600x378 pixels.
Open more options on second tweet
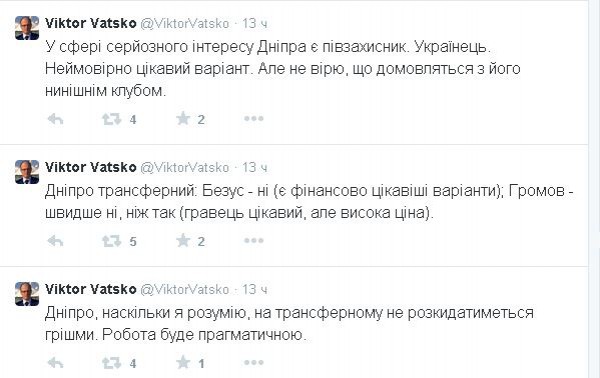[254, 240]
